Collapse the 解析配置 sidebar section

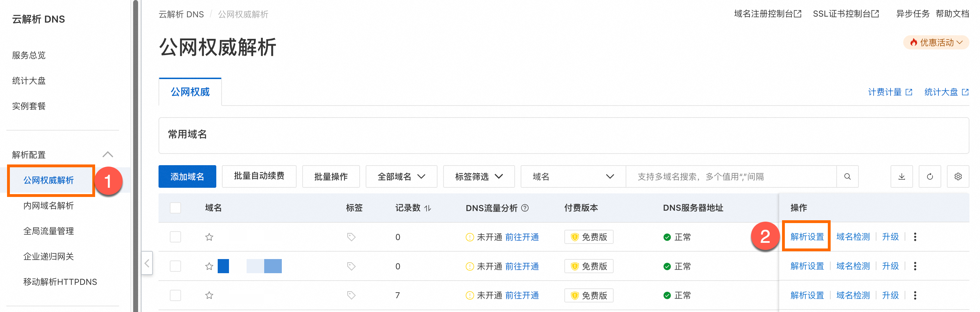coord(108,155)
